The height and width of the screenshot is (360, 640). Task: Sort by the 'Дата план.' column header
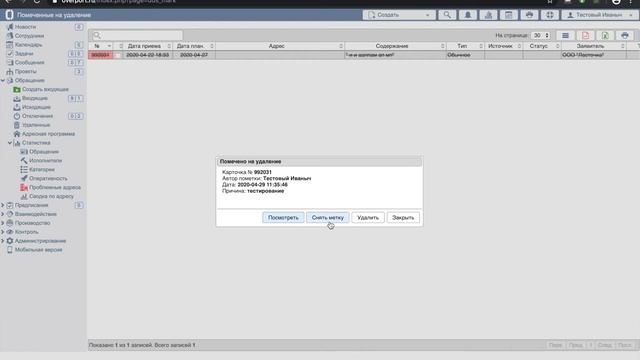coord(194,46)
